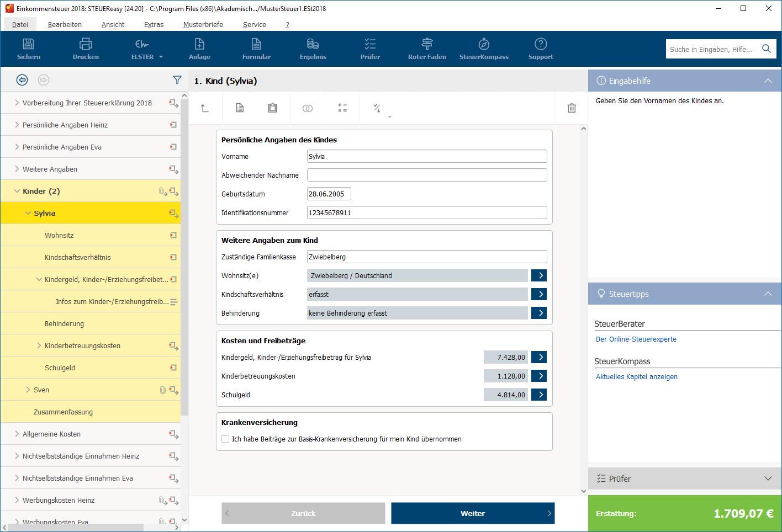Open the Formular toolbar icon
The height and width of the screenshot is (532, 782).
point(256,44)
